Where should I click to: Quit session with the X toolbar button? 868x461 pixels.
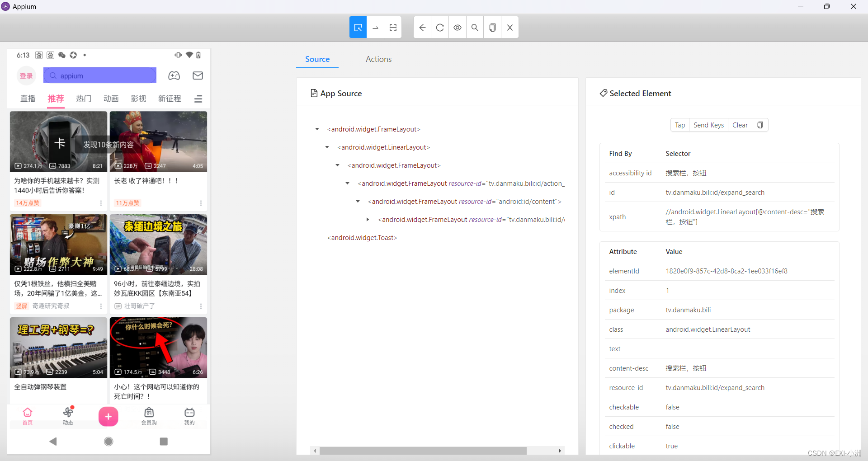[x=509, y=28]
